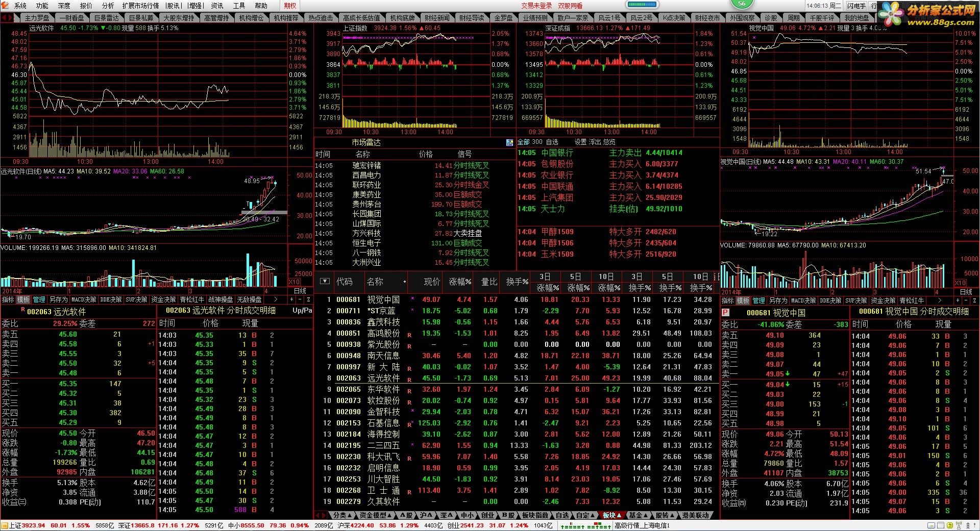Click the dot marker in 名称 column header
The height and width of the screenshot is (531, 980).
[405, 282]
